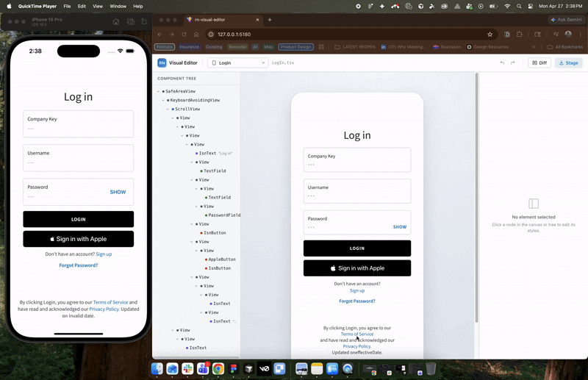588x380 pixels.
Task: Click the simulator Home toolbar icon
Action: 116,22
